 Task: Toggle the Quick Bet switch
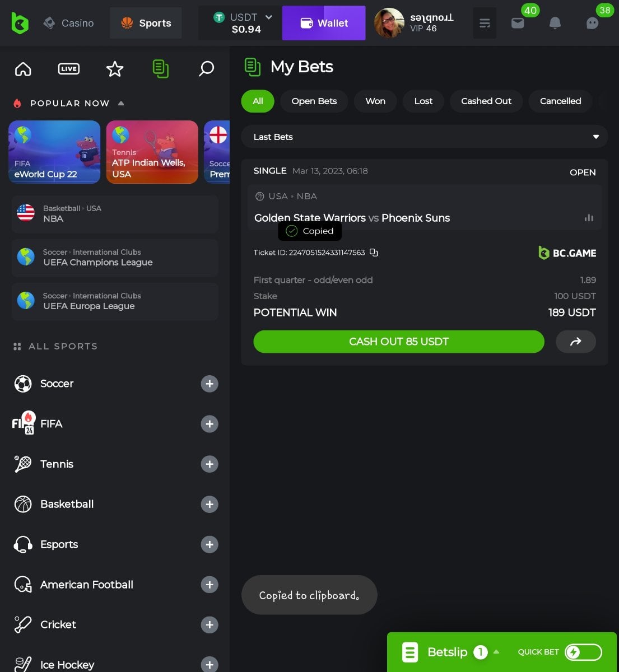click(x=583, y=652)
